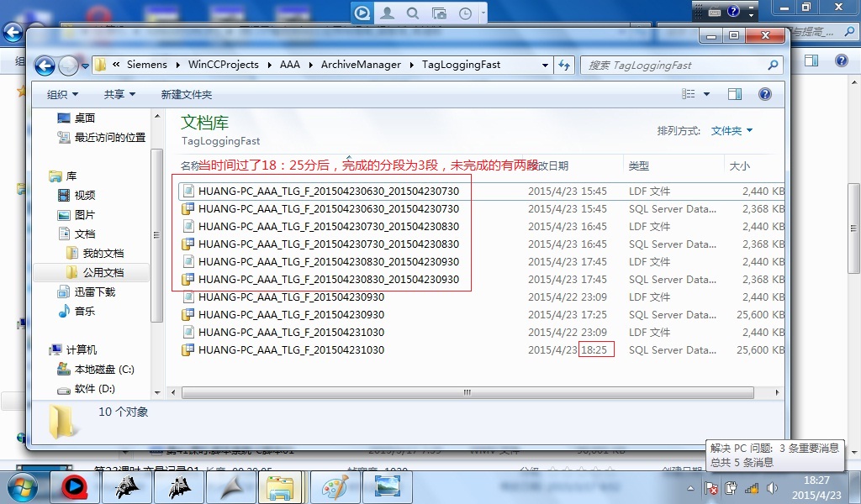
Task: Click the file list's right scroll arrow
Action: 777,392
